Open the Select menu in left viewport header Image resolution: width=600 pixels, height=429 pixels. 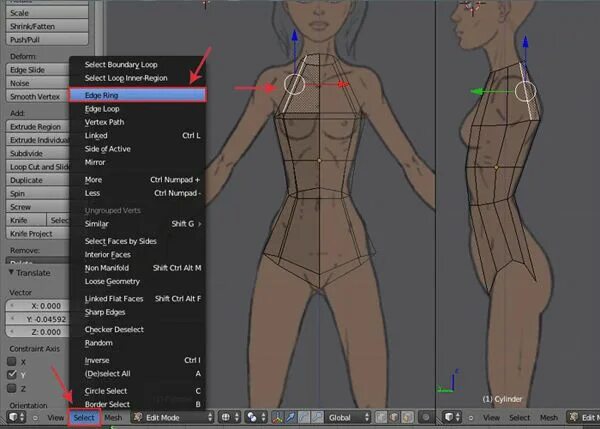(x=84, y=418)
